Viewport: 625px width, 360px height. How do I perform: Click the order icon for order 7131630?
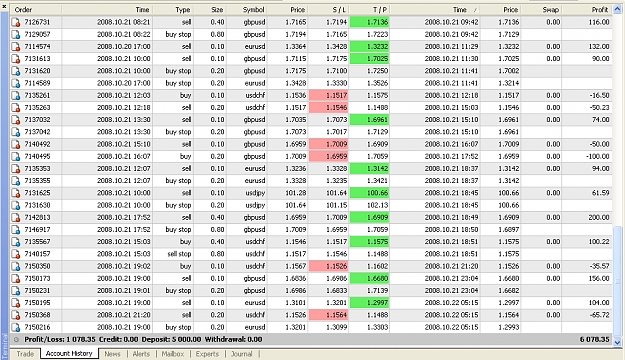pyautogui.click(x=16, y=205)
